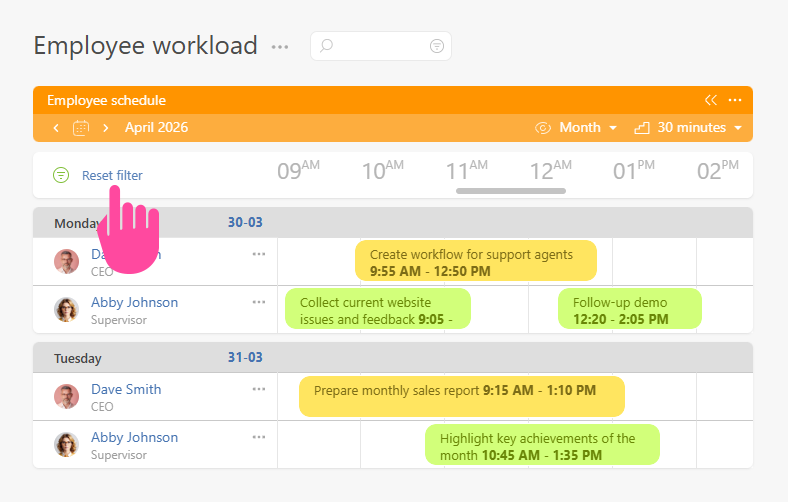Open options for Abby Johnson on Monday

[259, 302]
